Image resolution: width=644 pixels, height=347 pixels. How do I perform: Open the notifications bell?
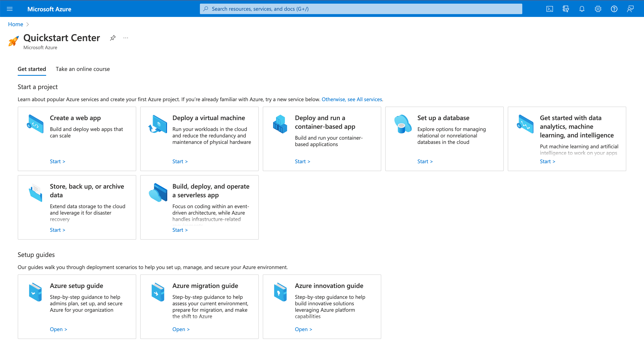coord(582,9)
